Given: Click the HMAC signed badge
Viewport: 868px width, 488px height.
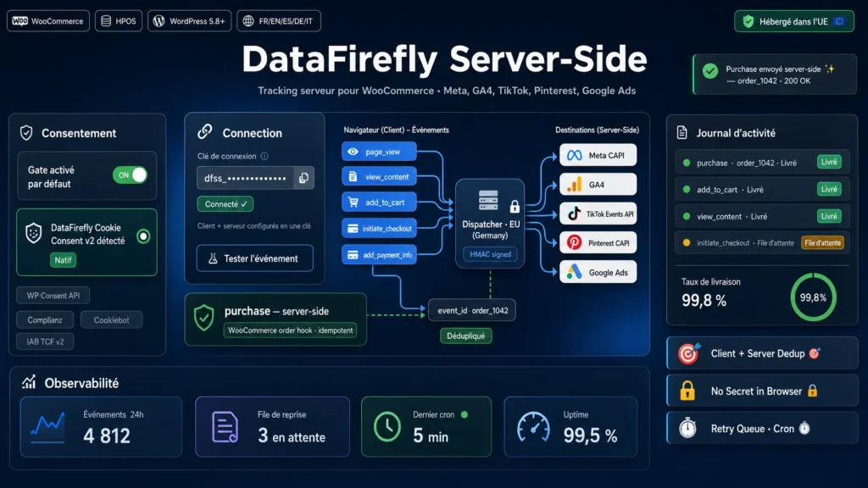Looking at the screenshot, I should tap(490, 254).
